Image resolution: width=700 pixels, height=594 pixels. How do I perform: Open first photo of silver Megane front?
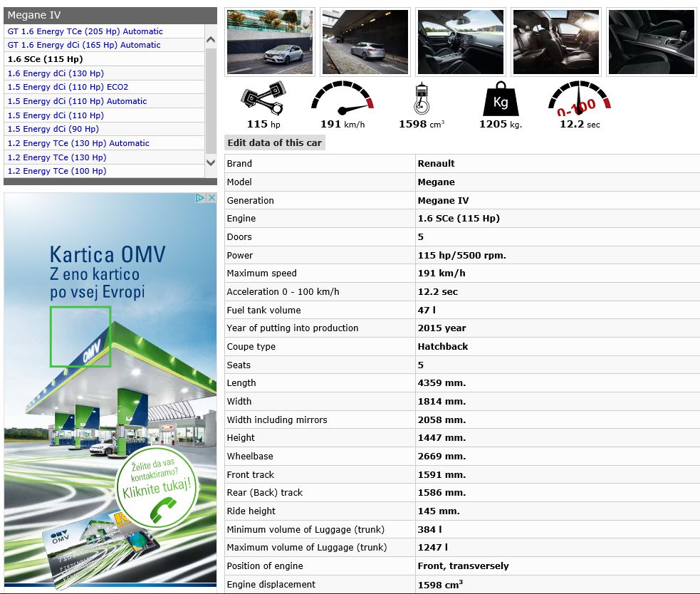(270, 42)
